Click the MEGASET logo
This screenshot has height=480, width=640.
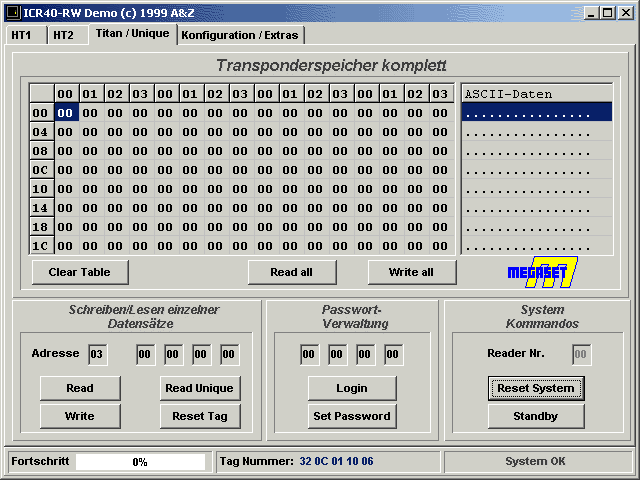click(542, 273)
